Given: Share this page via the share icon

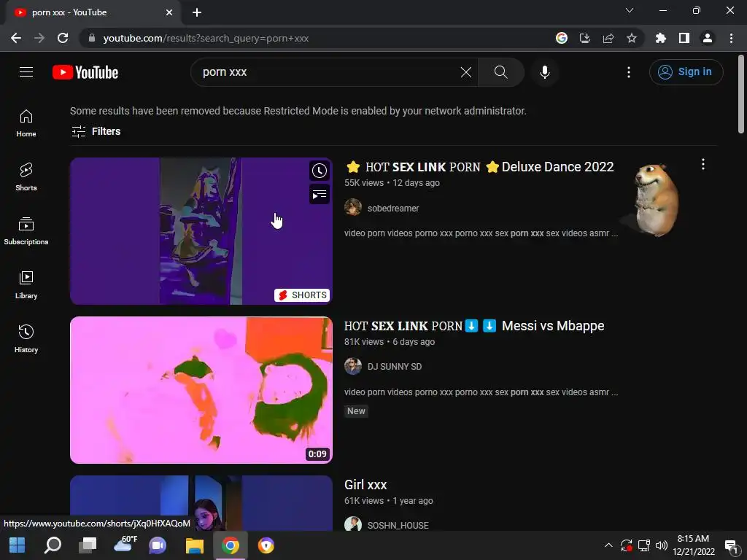Looking at the screenshot, I should pos(608,38).
